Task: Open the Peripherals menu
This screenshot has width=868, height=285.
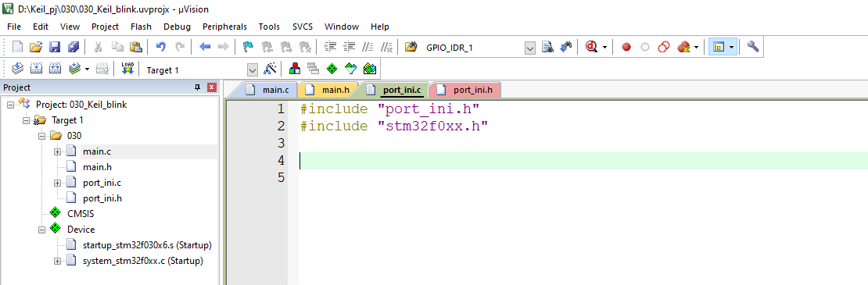Action: pos(224,27)
